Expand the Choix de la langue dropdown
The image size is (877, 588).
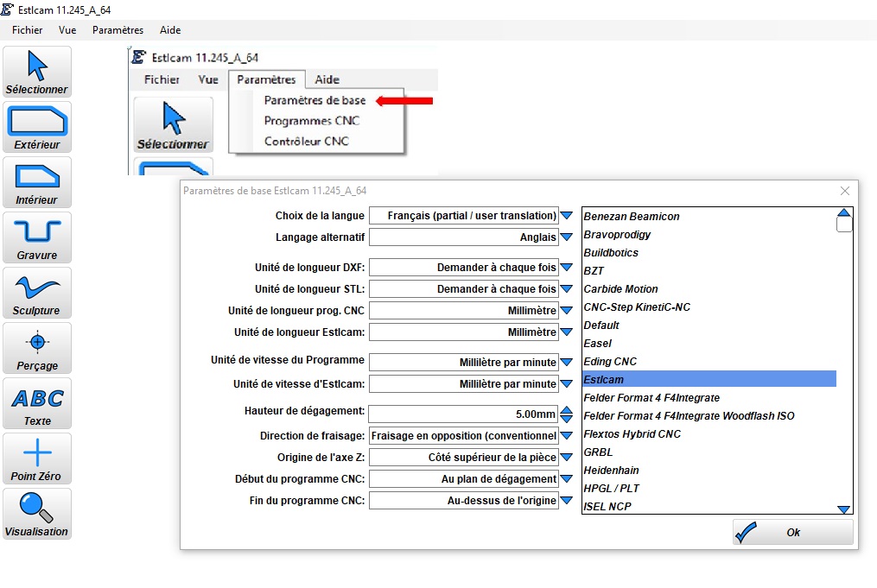click(567, 216)
